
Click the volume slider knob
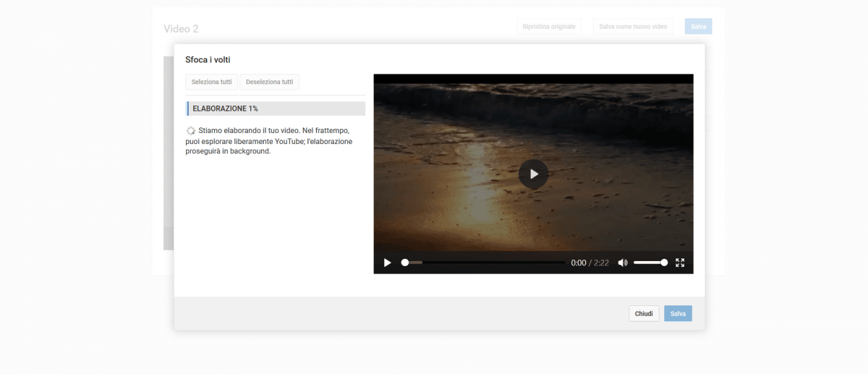(x=664, y=263)
